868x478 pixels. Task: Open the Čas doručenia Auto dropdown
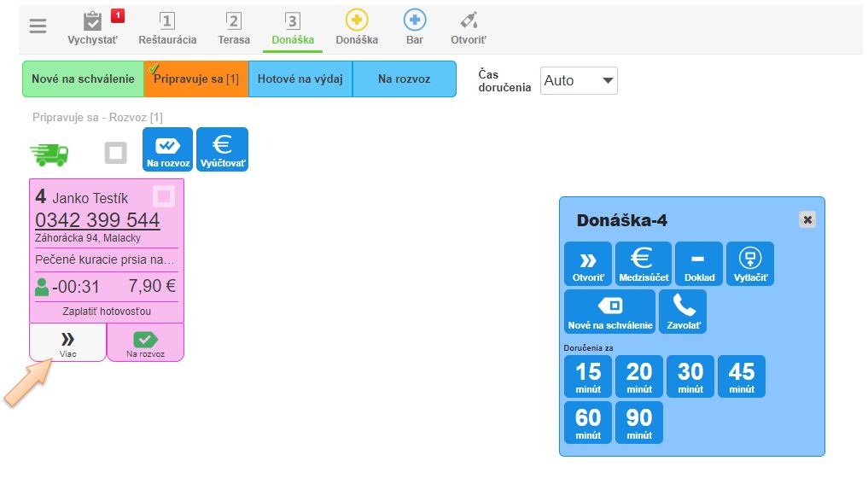[x=579, y=81]
